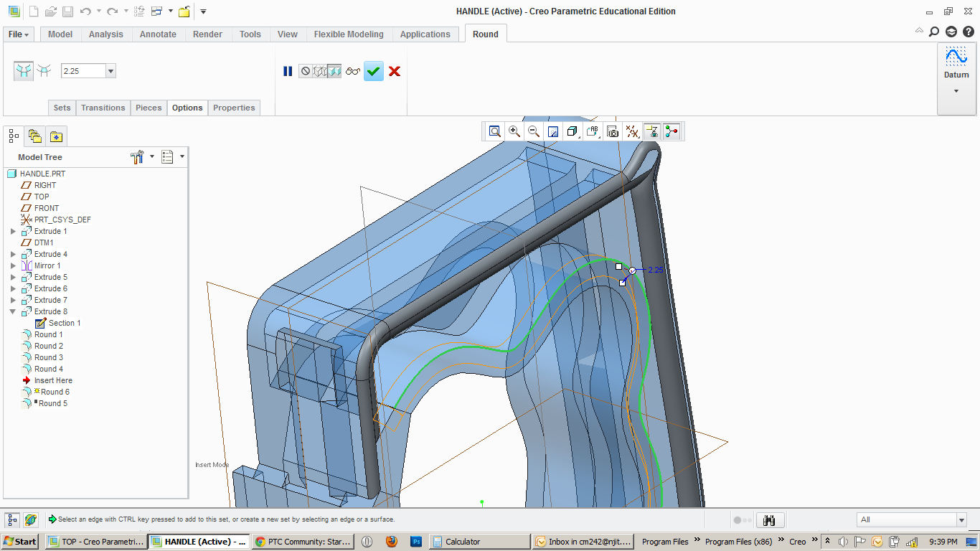This screenshot has width=980, height=551.
Task: Click the radius drag handle on the round
Action: click(632, 270)
